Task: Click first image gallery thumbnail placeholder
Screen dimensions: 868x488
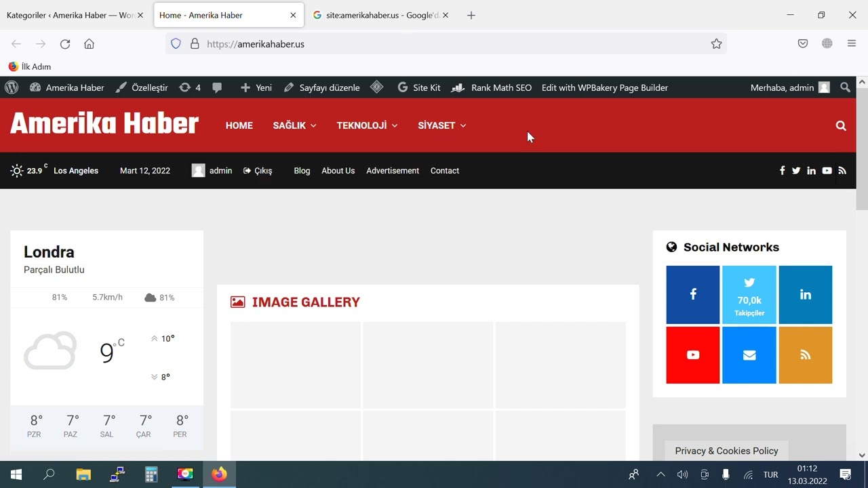Action: [x=296, y=365]
